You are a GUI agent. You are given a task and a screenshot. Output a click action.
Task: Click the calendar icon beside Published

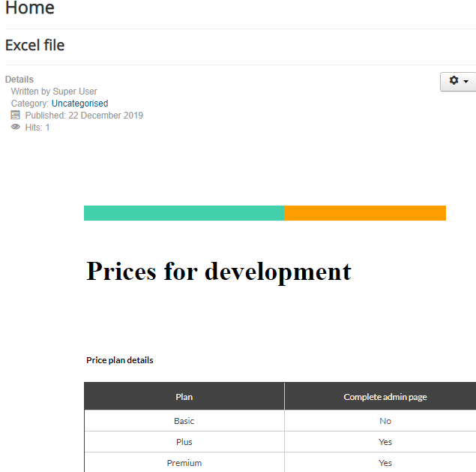click(16, 116)
